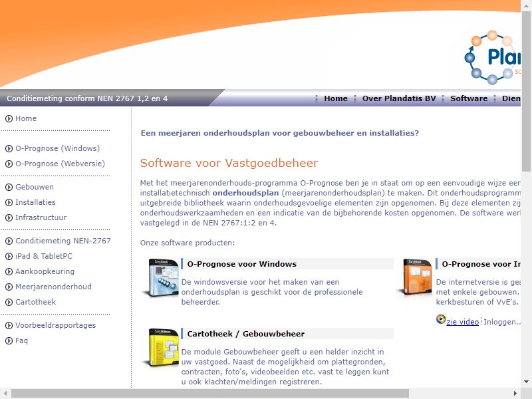This screenshot has height=399, width=532.
Task: Click 'Conditiemeting conform NEN 2767 1,2 en 4' banner text
Action: 87,98
